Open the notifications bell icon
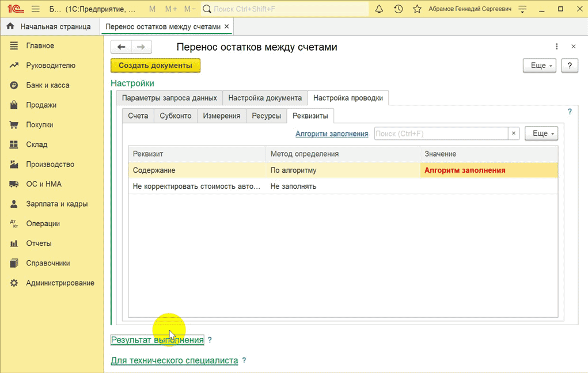The image size is (588, 373). [x=379, y=9]
